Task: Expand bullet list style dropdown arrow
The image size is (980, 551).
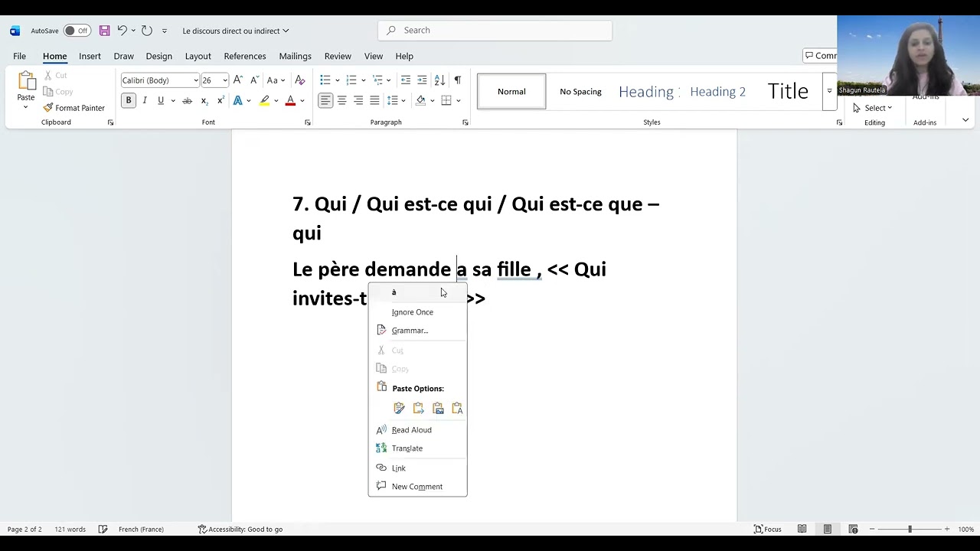Action: pos(337,80)
